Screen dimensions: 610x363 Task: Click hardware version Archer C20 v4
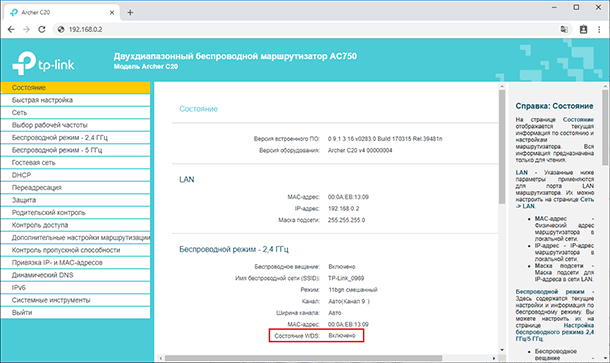pos(360,150)
